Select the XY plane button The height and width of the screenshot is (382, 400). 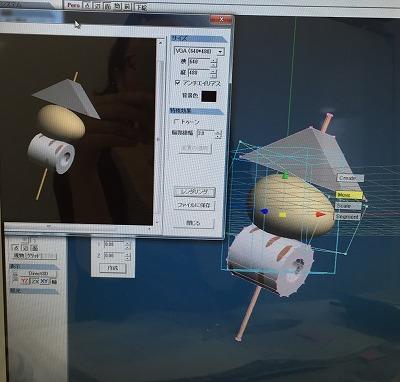(x=45, y=281)
